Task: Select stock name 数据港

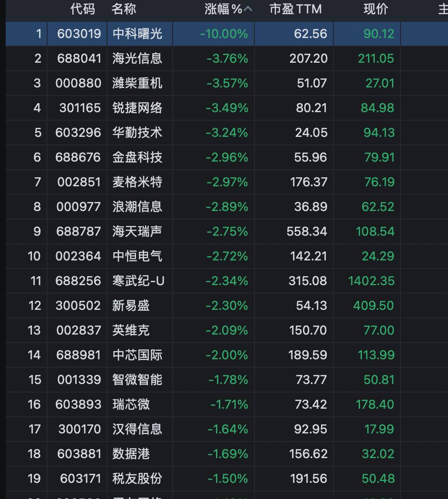Action: click(131, 454)
